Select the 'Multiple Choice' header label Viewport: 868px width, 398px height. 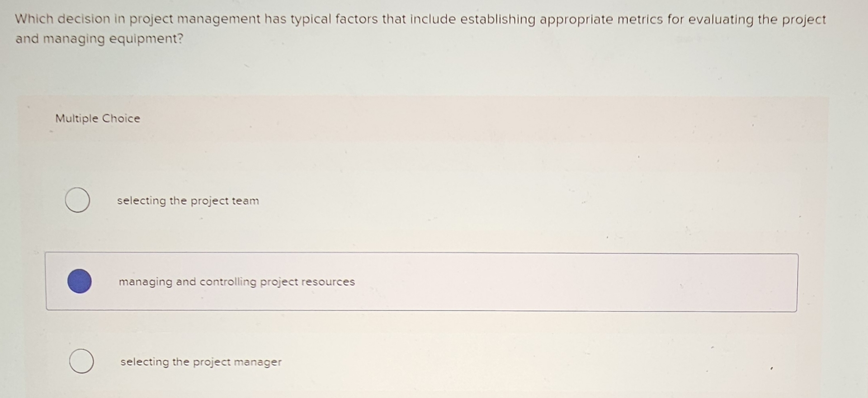click(x=98, y=118)
